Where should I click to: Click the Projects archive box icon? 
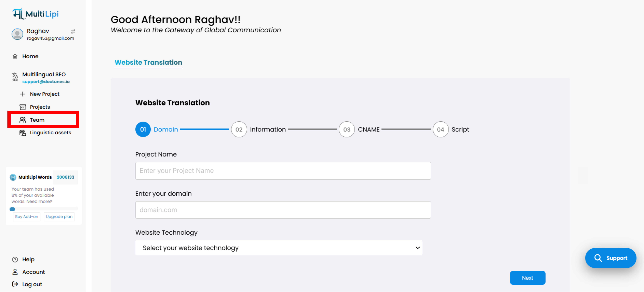(x=23, y=107)
